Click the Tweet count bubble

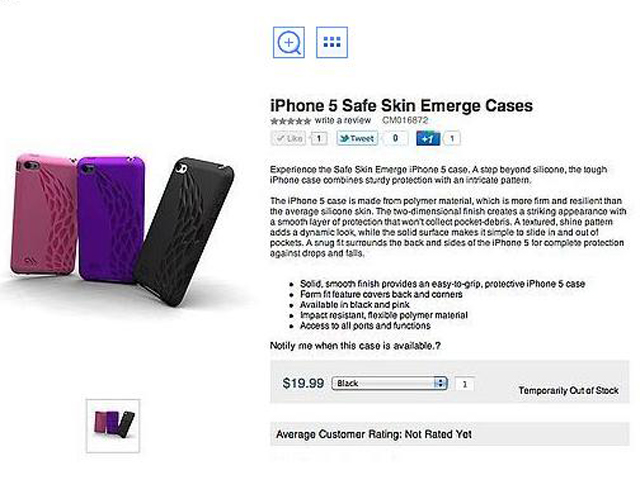click(x=395, y=138)
